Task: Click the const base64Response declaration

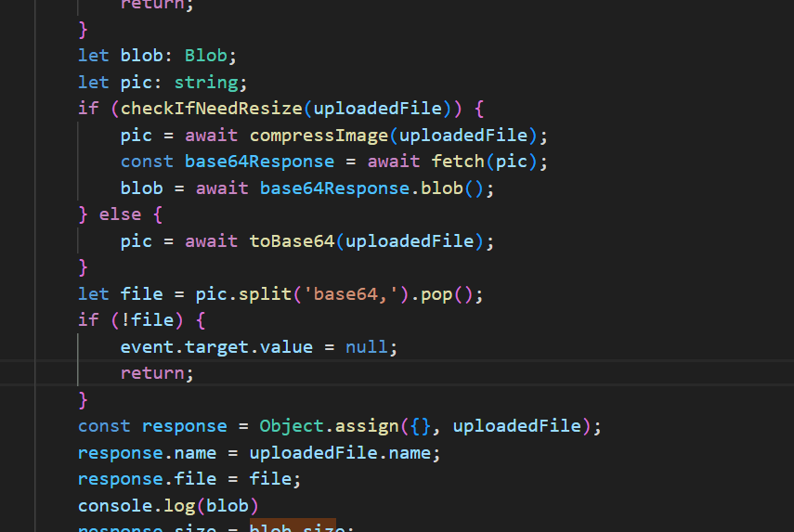Action: point(259,162)
